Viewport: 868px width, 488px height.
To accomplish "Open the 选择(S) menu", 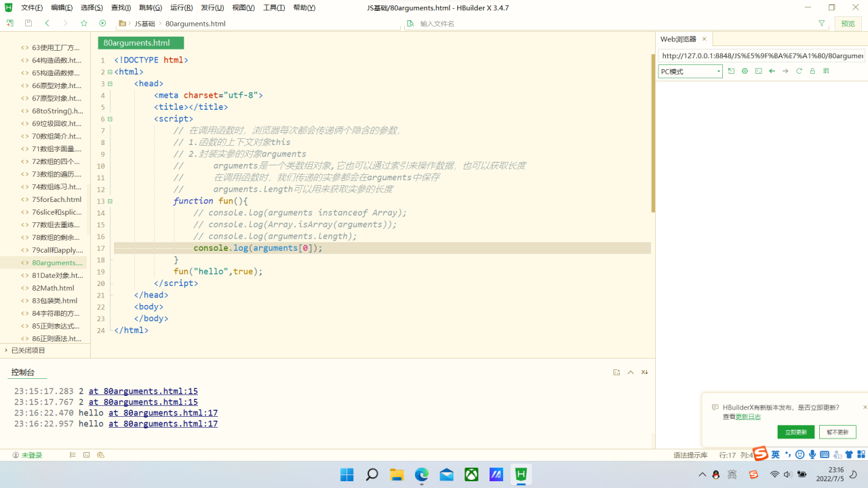I will point(92,7).
